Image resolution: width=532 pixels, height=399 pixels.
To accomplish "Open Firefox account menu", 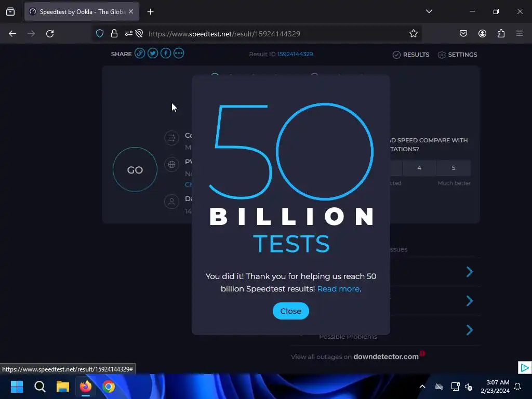I will tap(482, 34).
